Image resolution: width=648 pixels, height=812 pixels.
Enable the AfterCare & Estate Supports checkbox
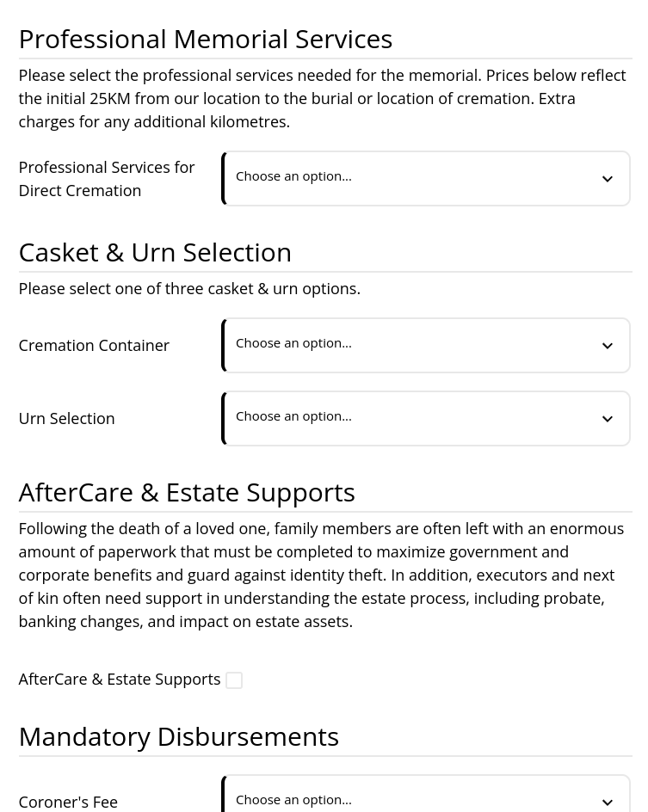click(234, 680)
